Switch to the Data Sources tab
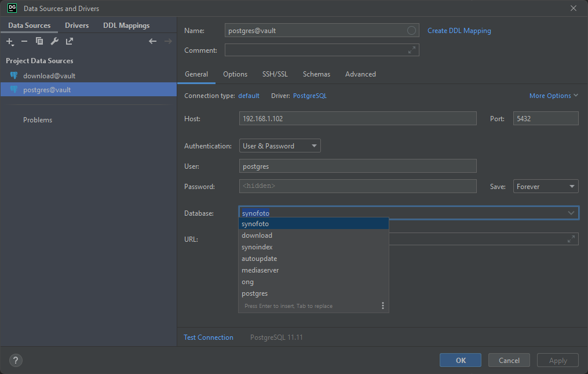 click(29, 25)
